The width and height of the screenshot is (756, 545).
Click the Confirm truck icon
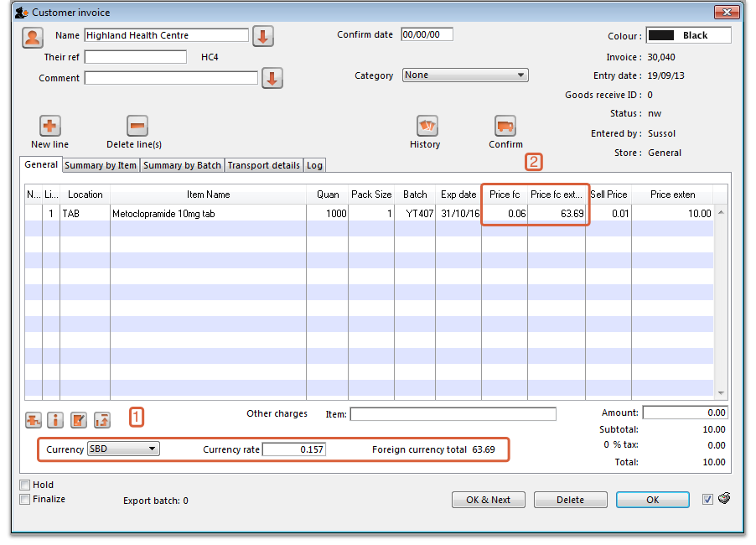pyautogui.click(x=505, y=126)
